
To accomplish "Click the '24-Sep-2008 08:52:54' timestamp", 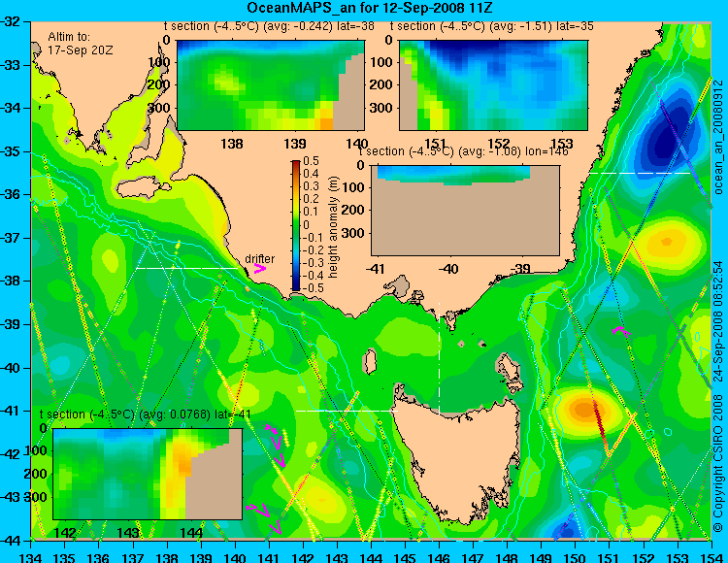I will pyautogui.click(x=717, y=321).
